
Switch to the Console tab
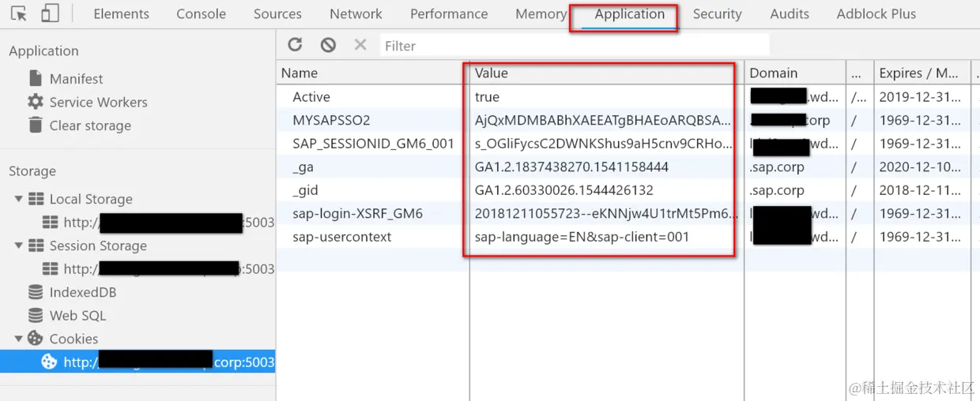[201, 14]
